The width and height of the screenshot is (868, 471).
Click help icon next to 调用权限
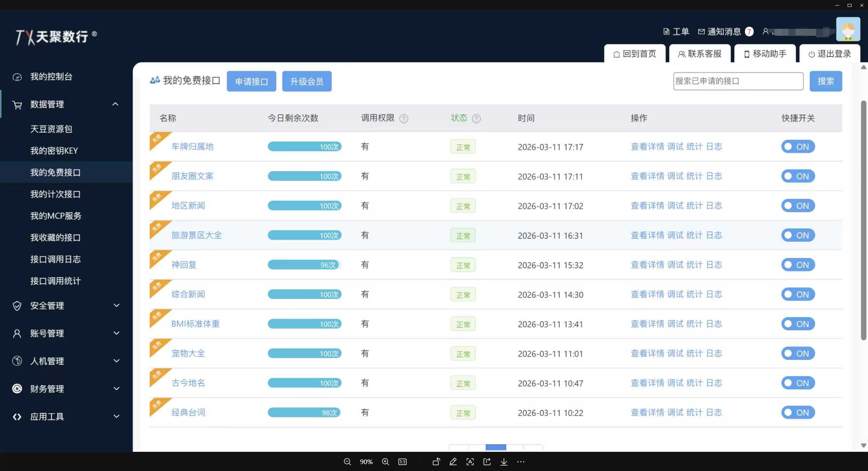[403, 118]
